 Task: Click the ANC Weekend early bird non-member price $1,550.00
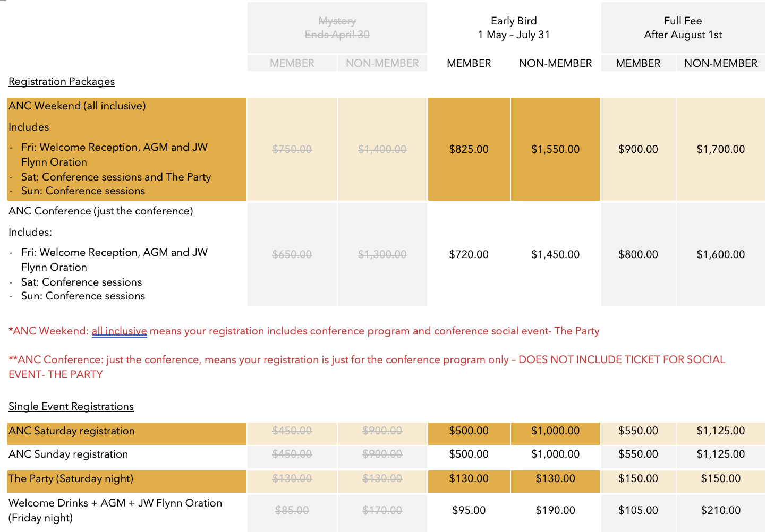[x=555, y=150]
